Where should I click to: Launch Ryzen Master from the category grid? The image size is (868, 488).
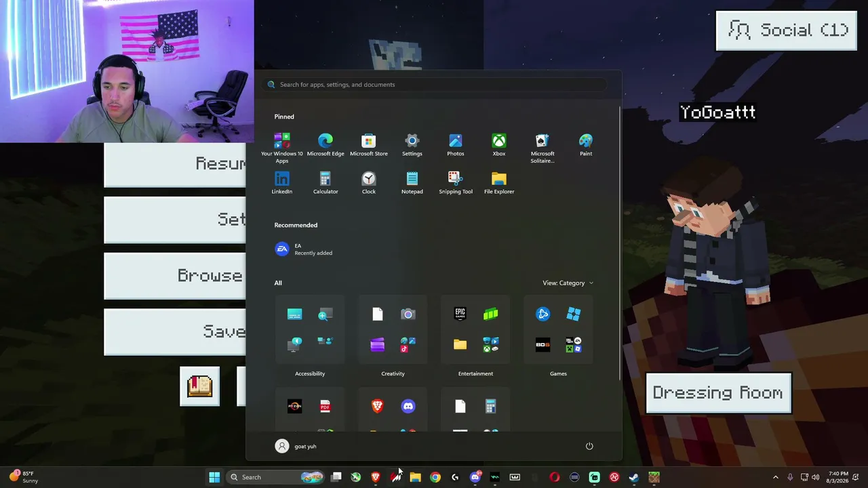click(x=294, y=406)
